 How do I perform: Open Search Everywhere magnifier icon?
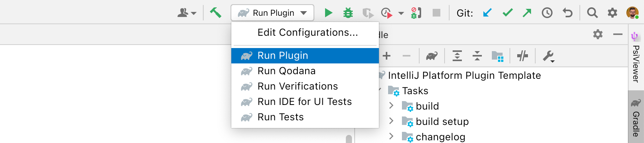tap(592, 13)
